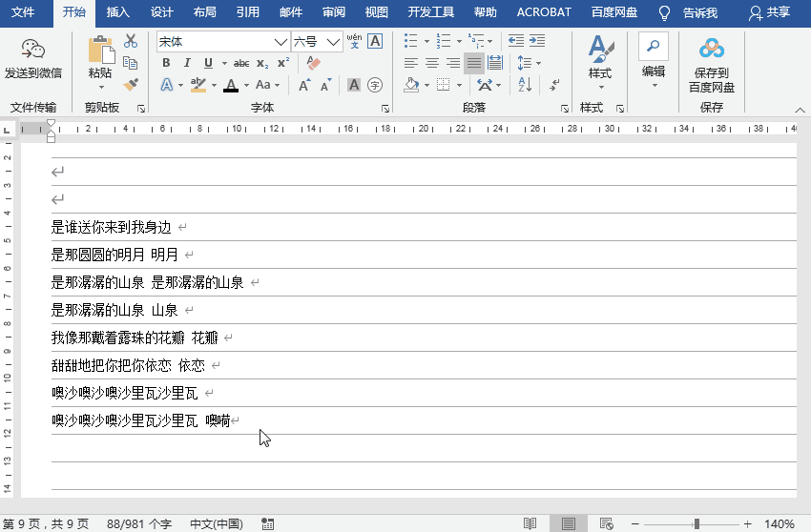Center-align the paragraph text
The height and width of the screenshot is (532, 811).
coord(432,63)
